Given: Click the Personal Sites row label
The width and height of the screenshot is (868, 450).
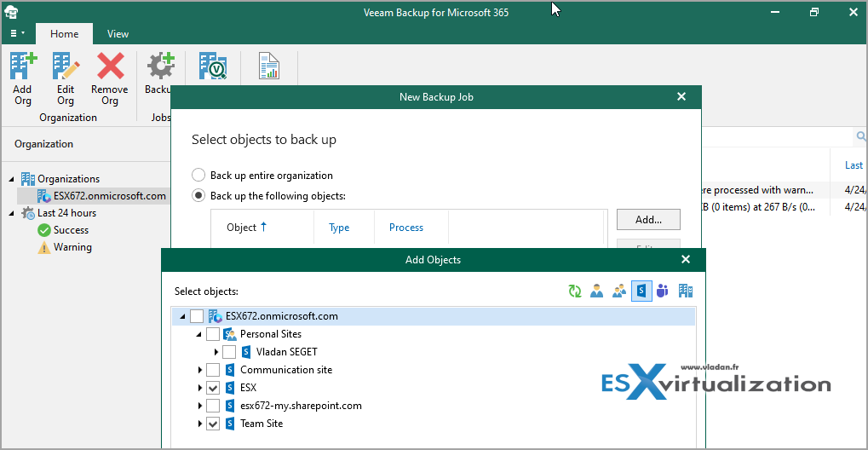Looking at the screenshot, I should tap(271, 334).
